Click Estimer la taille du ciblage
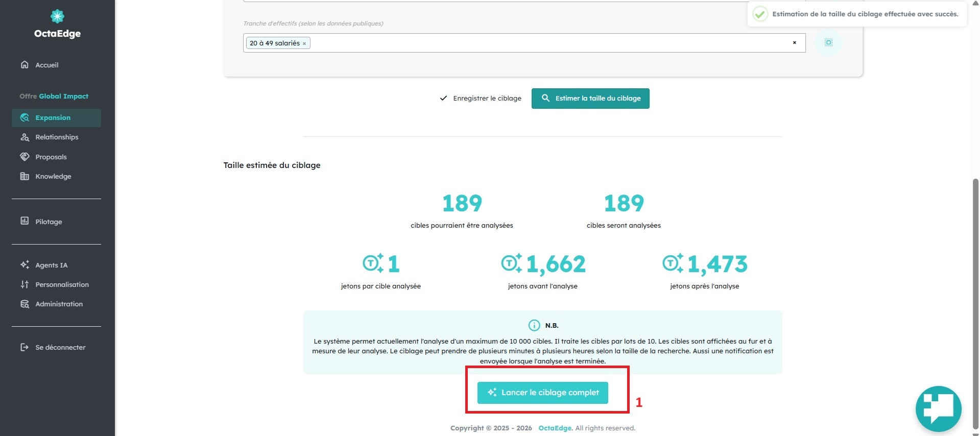The image size is (980, 436). (x=590, y=99)
